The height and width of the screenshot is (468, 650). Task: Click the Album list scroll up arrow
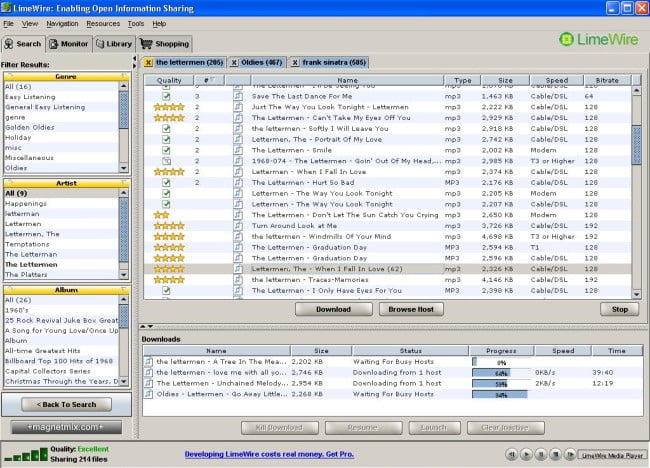tap(124, 300)
